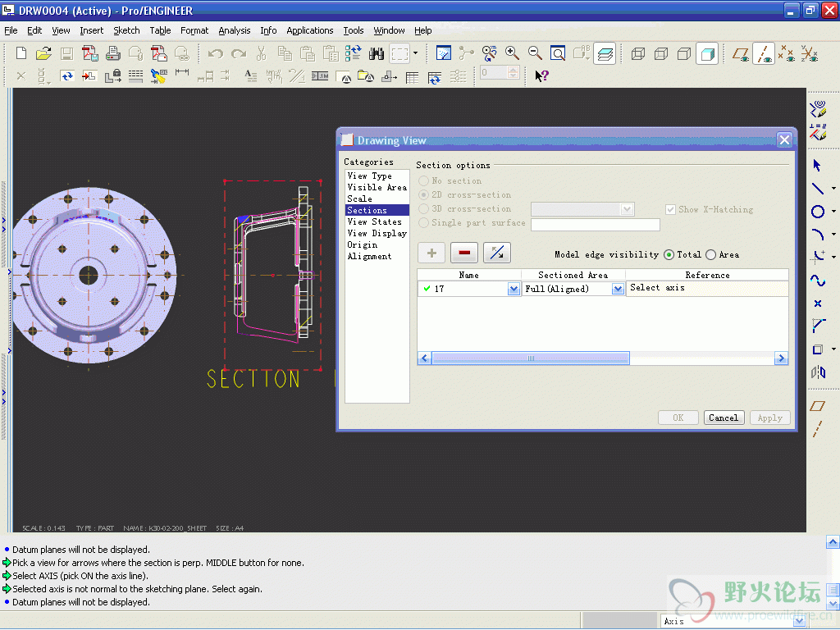840x630 pixels.
Task: Click the cleanup dimensions broom icon
Action: [158, 76]
